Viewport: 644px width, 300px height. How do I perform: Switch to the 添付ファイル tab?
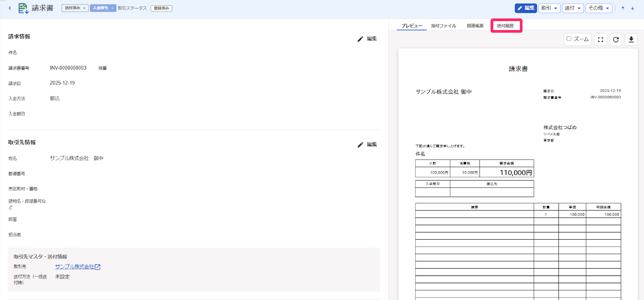pyautogui.click(x=444, y=26)
